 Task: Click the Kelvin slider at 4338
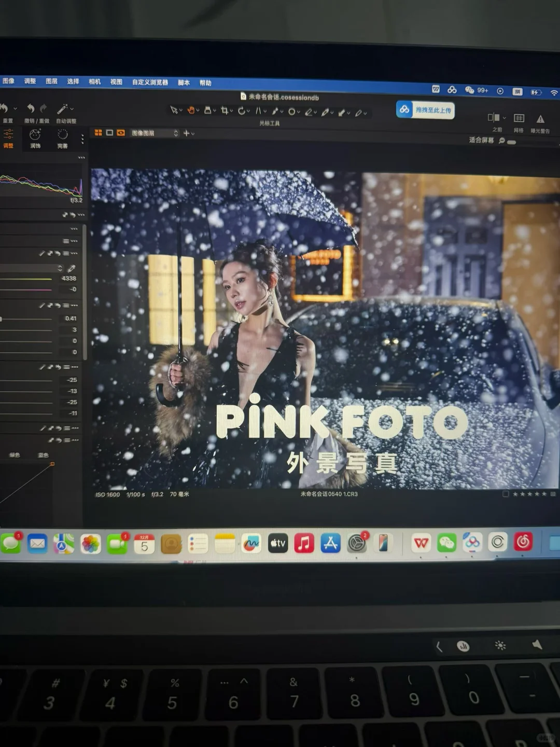pyautogui.click(x=26, y=279)
